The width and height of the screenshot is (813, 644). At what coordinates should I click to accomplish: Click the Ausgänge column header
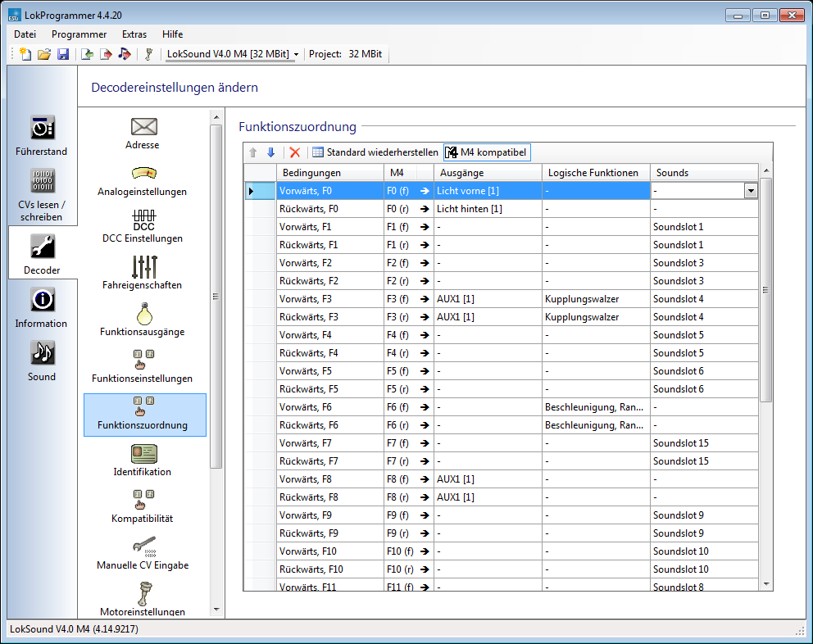tap(488, 173)
